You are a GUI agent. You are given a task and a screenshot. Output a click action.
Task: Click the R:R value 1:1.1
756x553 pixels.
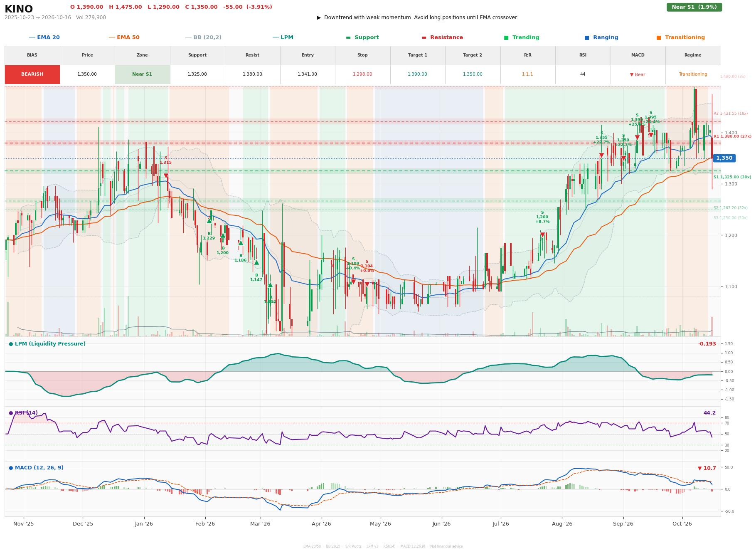click(527, 74)
